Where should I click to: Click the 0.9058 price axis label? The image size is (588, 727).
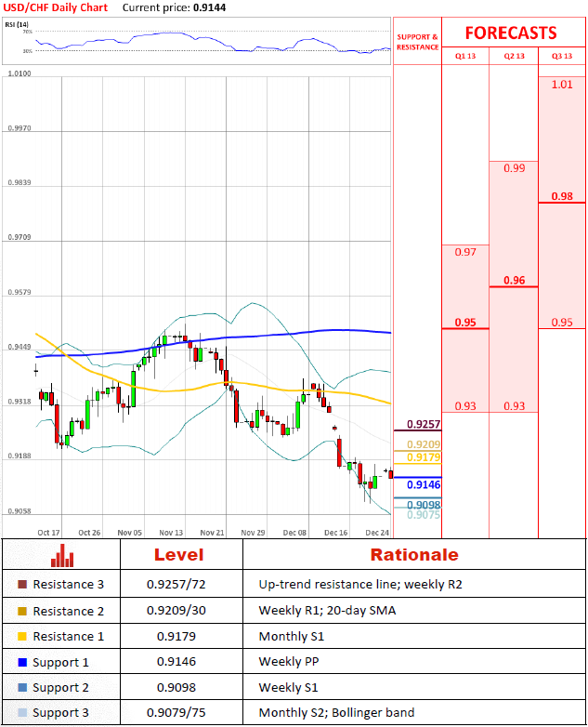coord(20,511)
